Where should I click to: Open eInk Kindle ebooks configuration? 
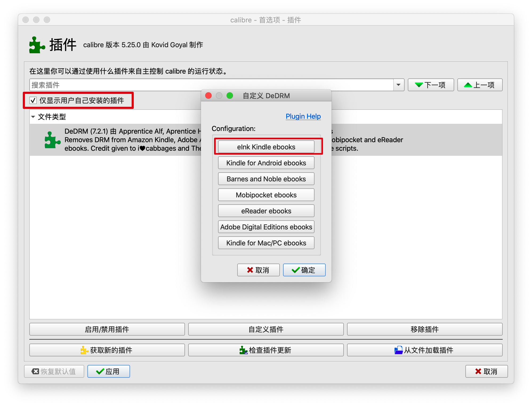click(266, 147)
